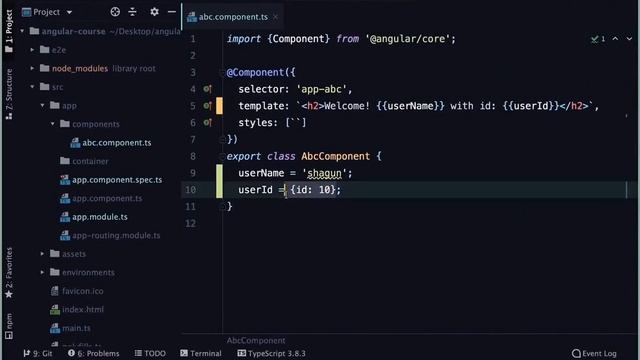Fold the AbcComponent class at line 8
Viewport: 640px width, 360px height.
[x=222, y=156]
